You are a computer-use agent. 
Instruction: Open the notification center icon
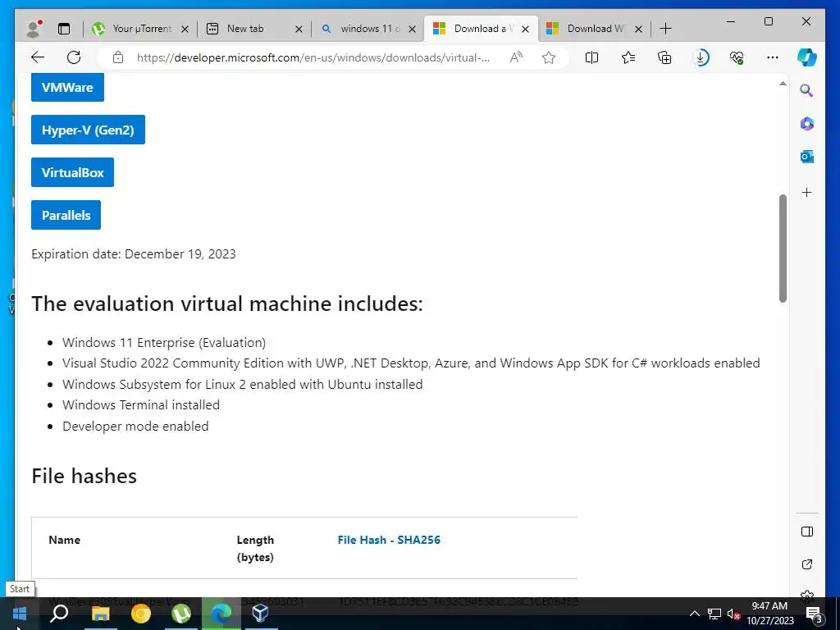tap(815, 614)
